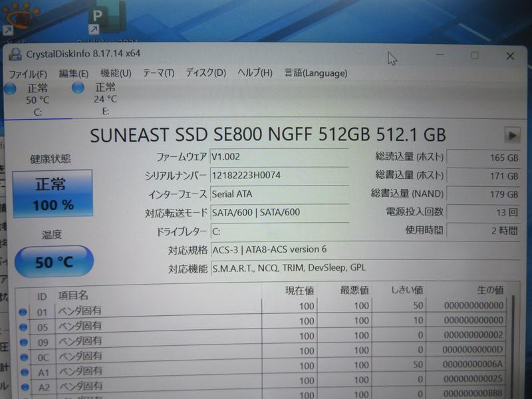The height and width of the screenshot is (399, 532).
Task: Click total host reads value 165 GB
Action: (483, 158)
